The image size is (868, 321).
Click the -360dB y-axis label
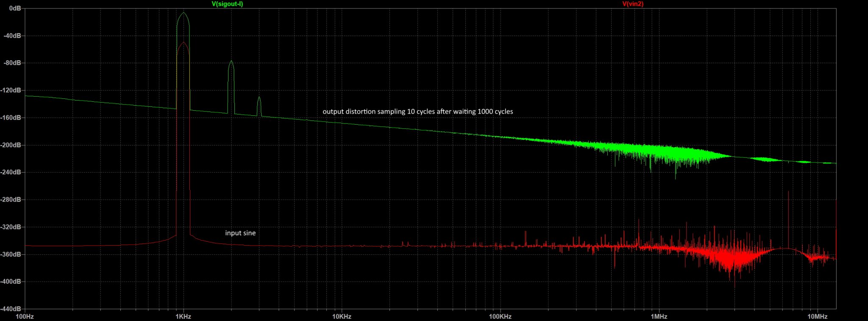(x=11, y=254)
